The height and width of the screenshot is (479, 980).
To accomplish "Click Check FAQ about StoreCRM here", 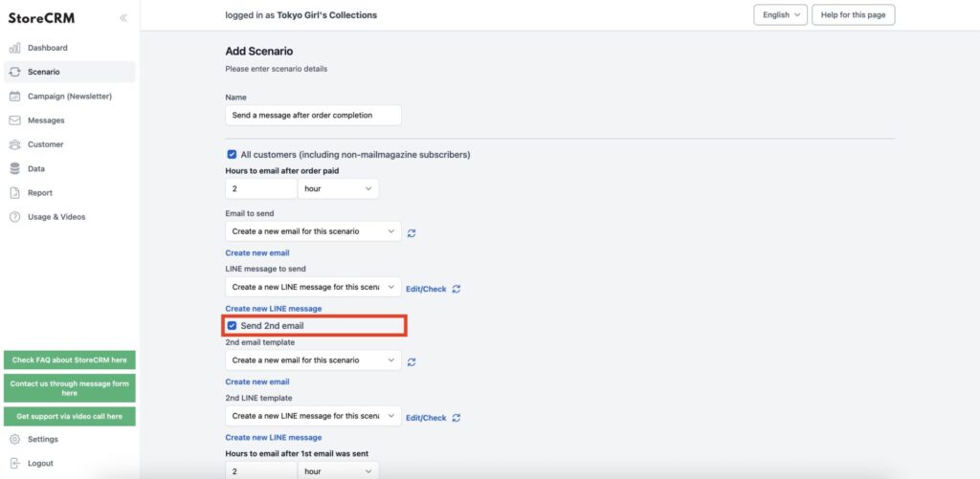I will coord(69,360).
